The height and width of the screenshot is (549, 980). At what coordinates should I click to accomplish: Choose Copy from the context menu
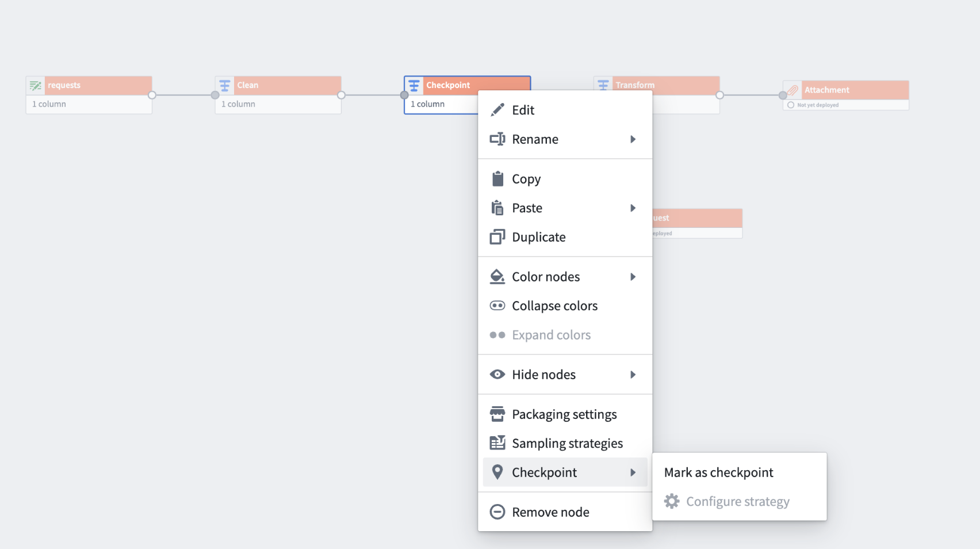[565, 179]
